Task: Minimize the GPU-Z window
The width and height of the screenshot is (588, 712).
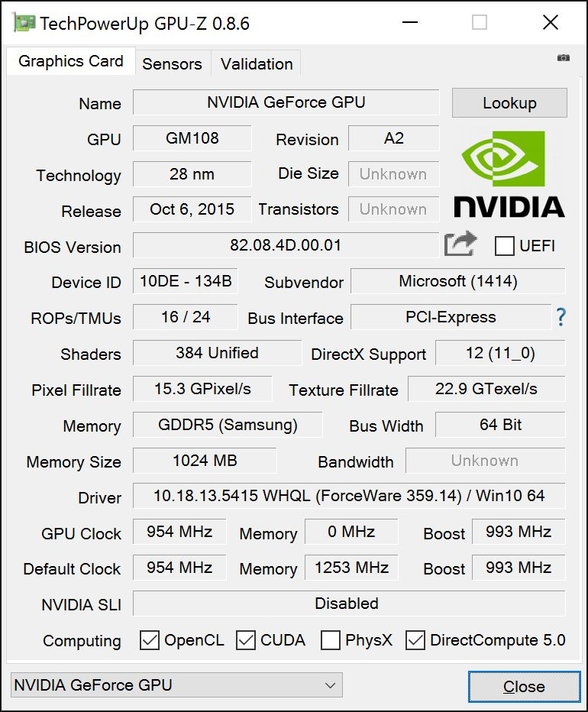Action: pos(410,22)
